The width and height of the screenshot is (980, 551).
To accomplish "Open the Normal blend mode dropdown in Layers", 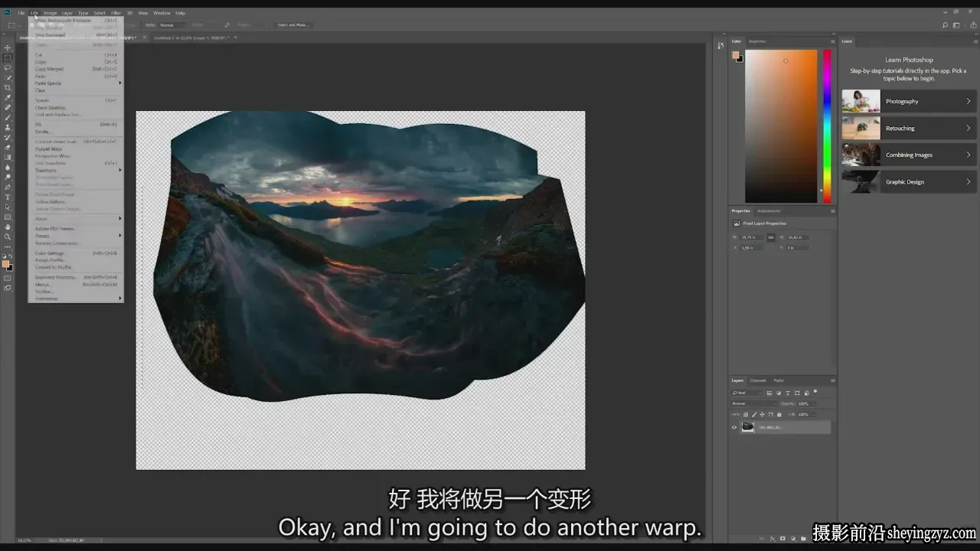I will click(x=753, y=403).
